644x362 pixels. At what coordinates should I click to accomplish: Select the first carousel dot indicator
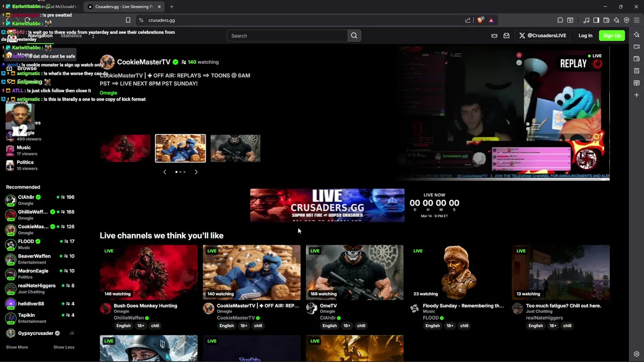coord(176,172)
